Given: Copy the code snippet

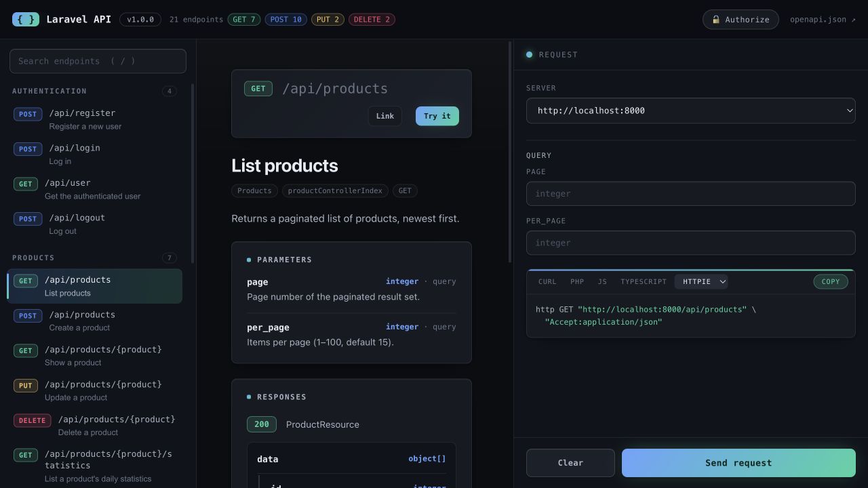Looking at the screenshot, I should (831, 281).
